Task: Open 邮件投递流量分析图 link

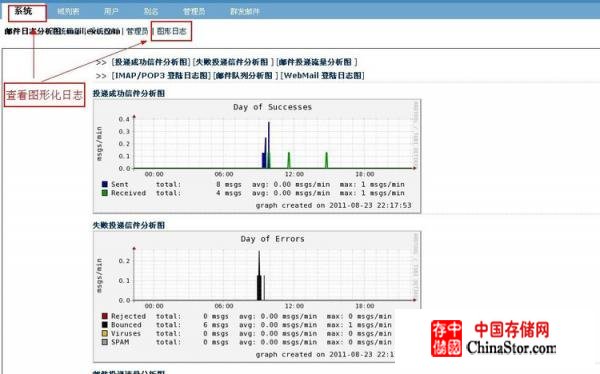Action: [x=317, y=62]
